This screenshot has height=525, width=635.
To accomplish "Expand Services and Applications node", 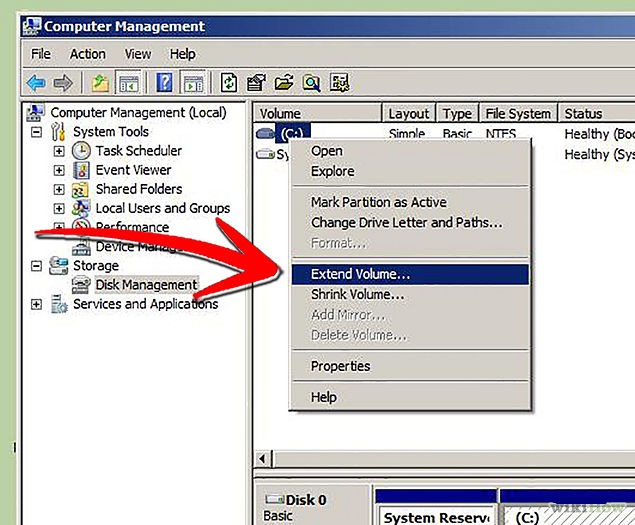I will (37, 304).
